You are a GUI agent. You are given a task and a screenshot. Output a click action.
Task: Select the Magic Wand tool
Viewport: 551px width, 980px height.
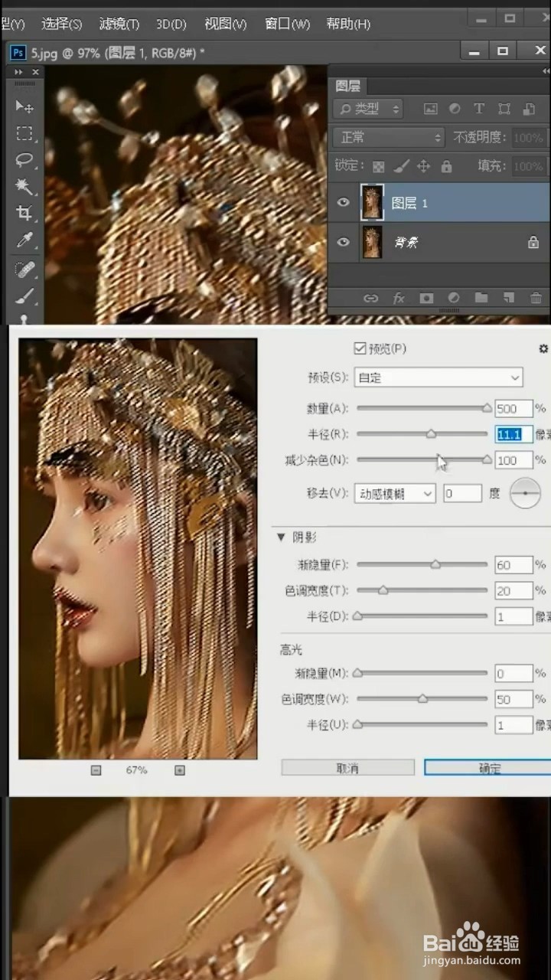pos(24,187)
